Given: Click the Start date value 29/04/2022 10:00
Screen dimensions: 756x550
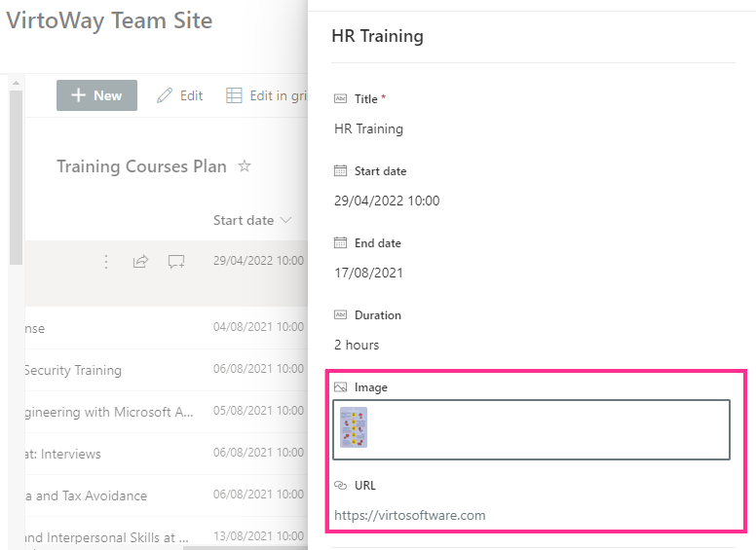Looking at the screenshot, I should coord(387,201).
